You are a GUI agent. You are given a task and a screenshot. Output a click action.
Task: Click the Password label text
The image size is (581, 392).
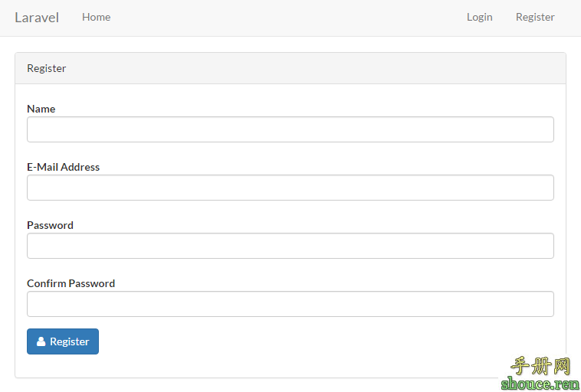pos(50,225)
